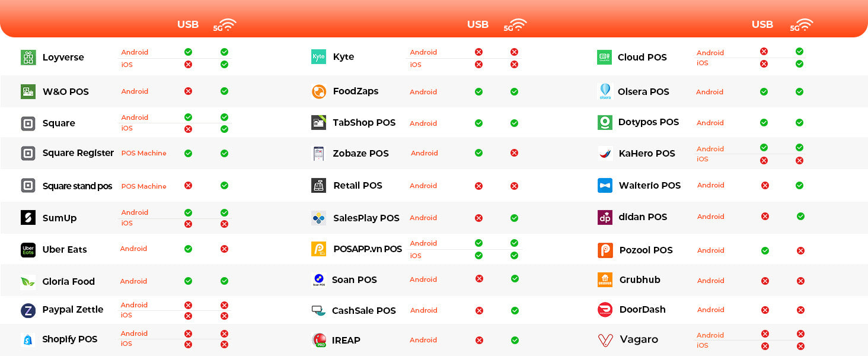Screen dimensions: 868x356
Task: Click the Uber Eats app icon
Action: pos(28,250)
